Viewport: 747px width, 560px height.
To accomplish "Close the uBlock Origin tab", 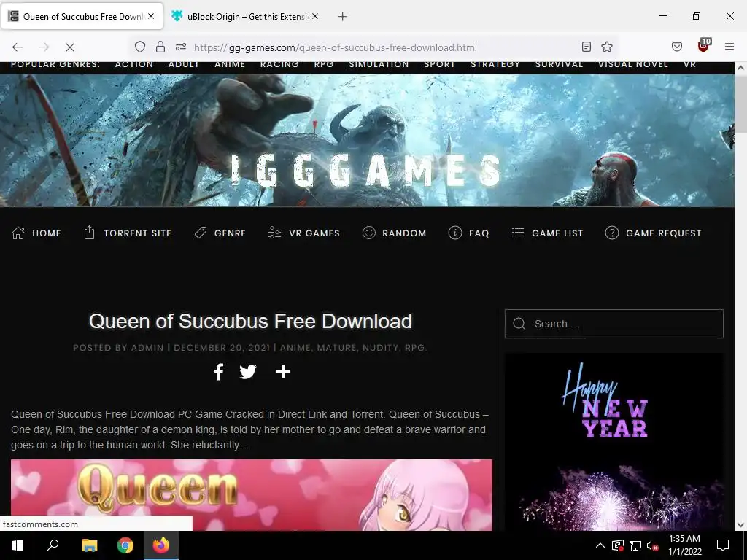I will [x=315, y=16].
